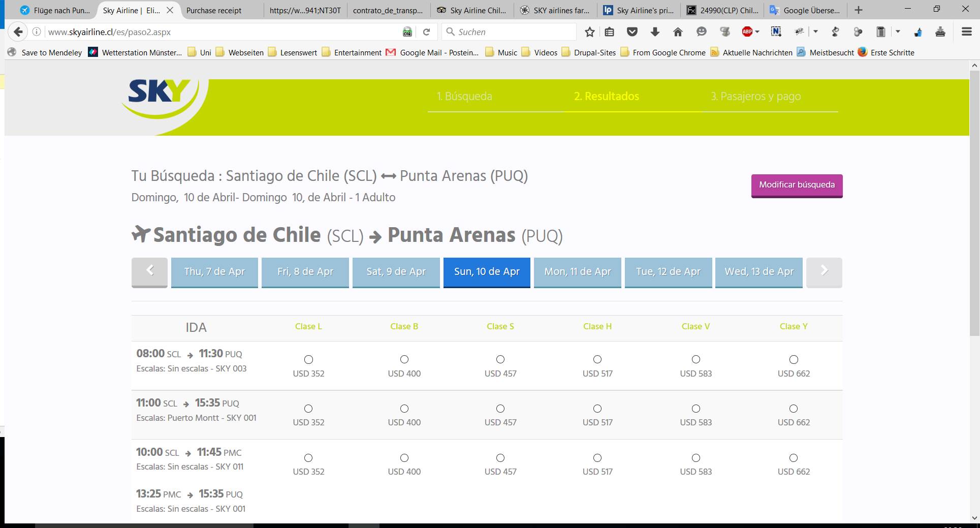Click the vertical page scrollbar thumb
This screenshot has height=528, width=980.
click(974, 203)
